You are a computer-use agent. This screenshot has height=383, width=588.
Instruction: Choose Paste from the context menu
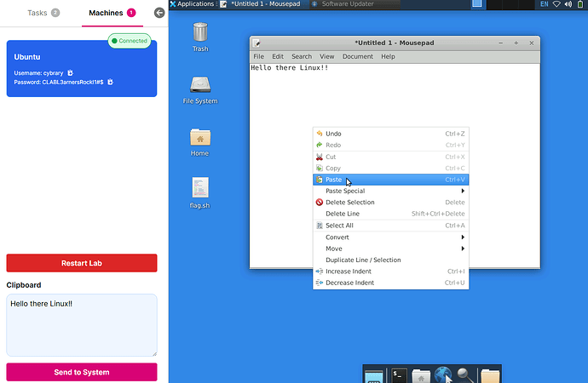334,180
